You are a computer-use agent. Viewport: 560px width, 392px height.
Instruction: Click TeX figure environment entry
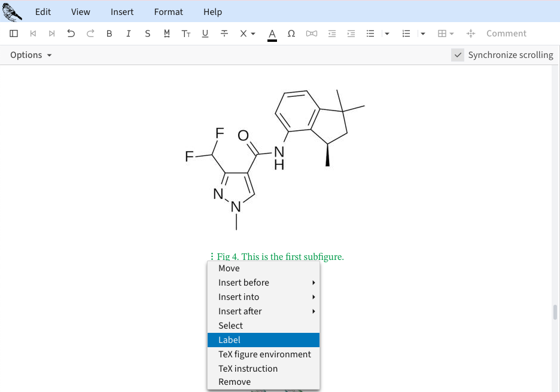[264, 354]
